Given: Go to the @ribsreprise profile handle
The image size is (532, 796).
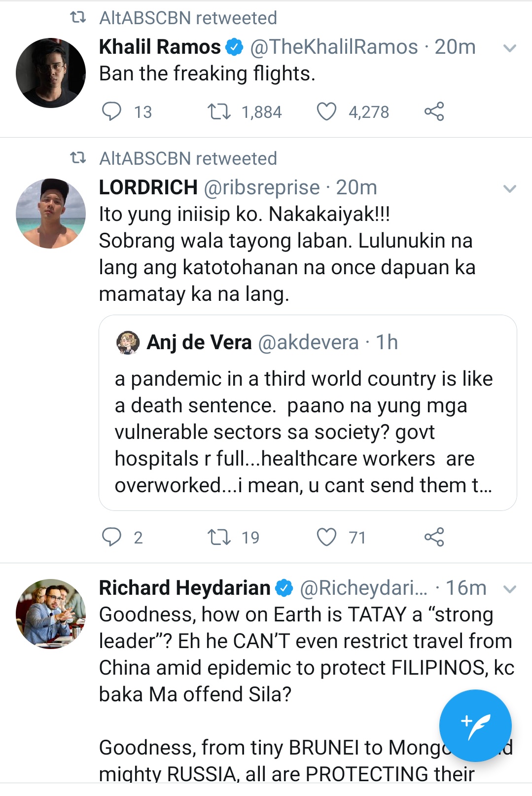Looking at the screenshot, I should click(x=261, y=188).
